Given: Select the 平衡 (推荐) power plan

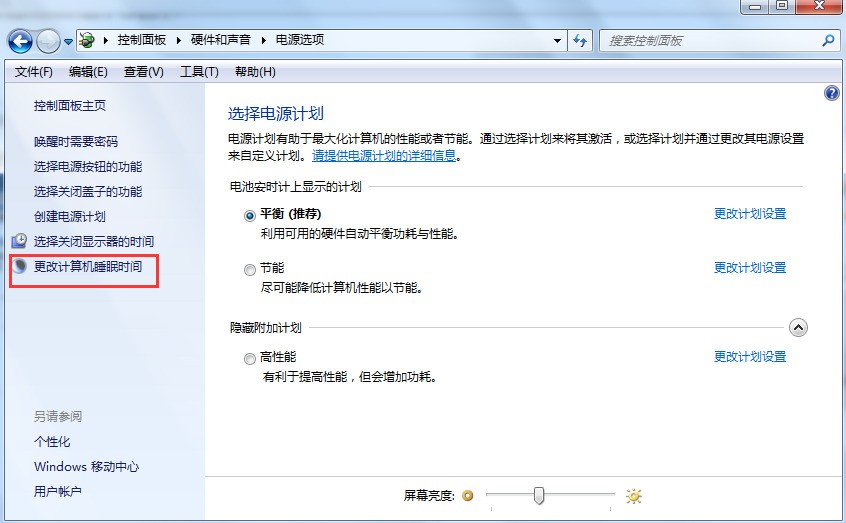Looking at the screenshot, I should click(249, 216).
